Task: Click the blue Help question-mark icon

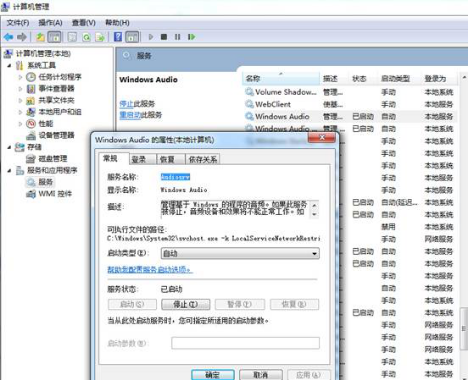Action: [x=118, y=37]
